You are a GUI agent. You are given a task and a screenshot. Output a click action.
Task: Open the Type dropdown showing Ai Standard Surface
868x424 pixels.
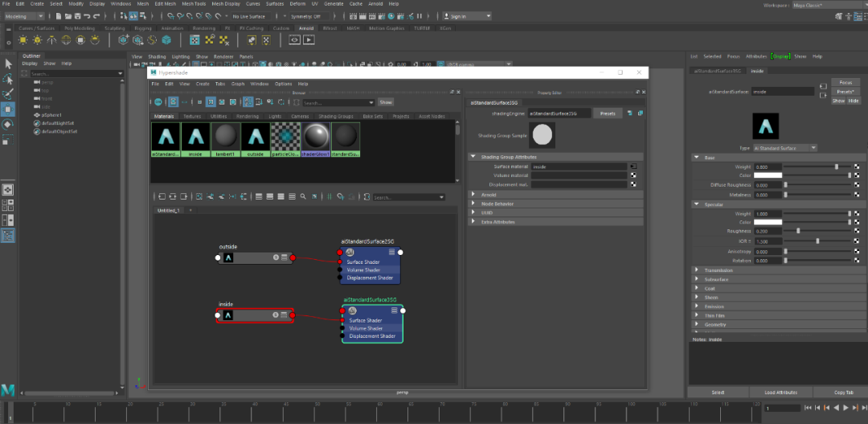785,148
